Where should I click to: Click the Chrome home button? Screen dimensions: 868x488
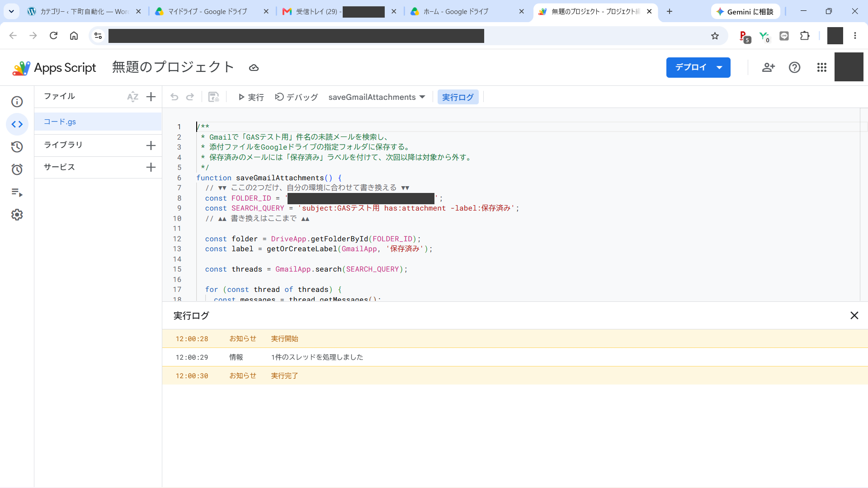pyautogui.click(x=74, y=36)
